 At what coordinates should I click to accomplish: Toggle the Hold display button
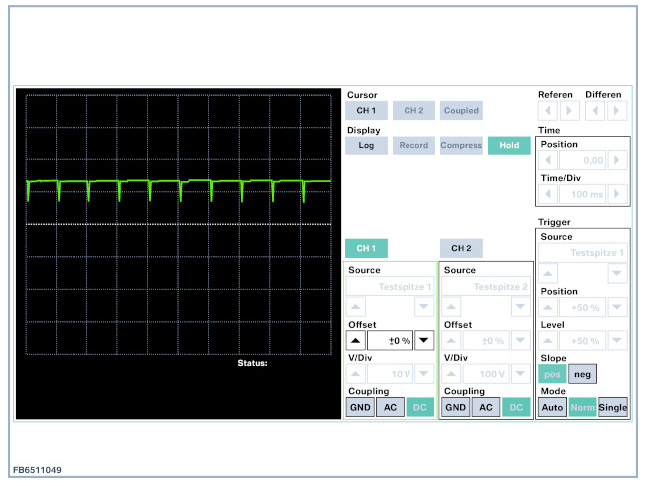point(509,145)
